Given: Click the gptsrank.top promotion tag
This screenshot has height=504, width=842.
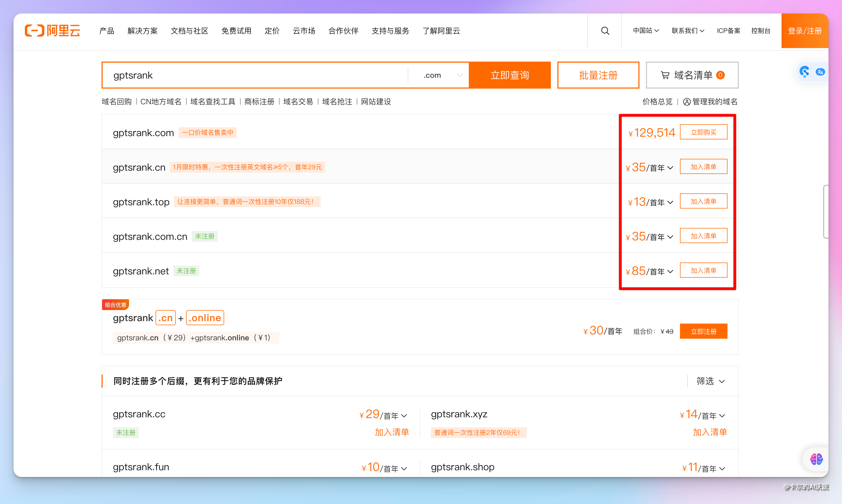Looking at the screenshot, I should click(247, 202).
